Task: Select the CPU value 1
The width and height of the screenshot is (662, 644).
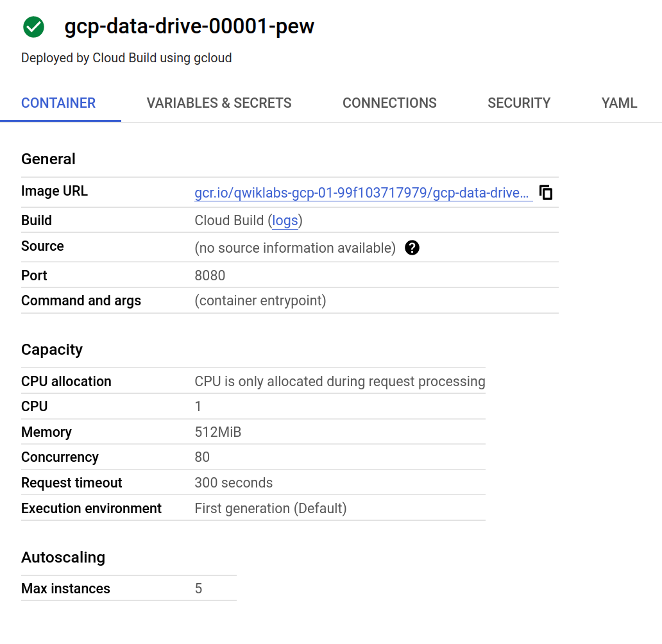Action: 198,406
